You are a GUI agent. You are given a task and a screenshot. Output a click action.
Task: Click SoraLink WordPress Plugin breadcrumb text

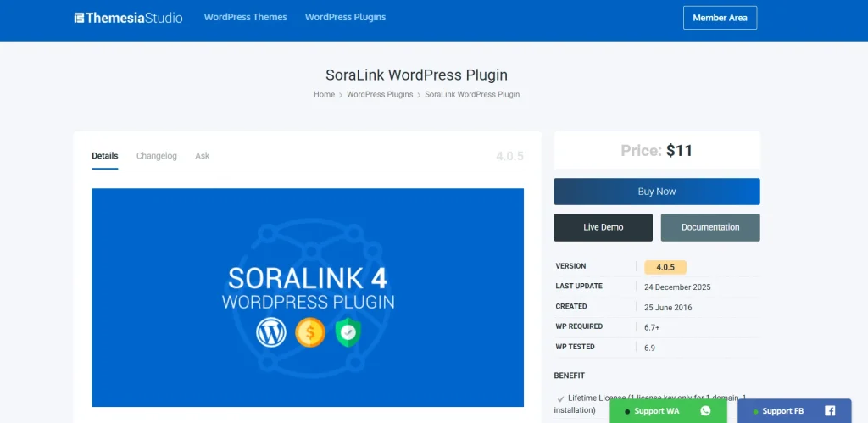pyautogui.click(x=472, y=94)
